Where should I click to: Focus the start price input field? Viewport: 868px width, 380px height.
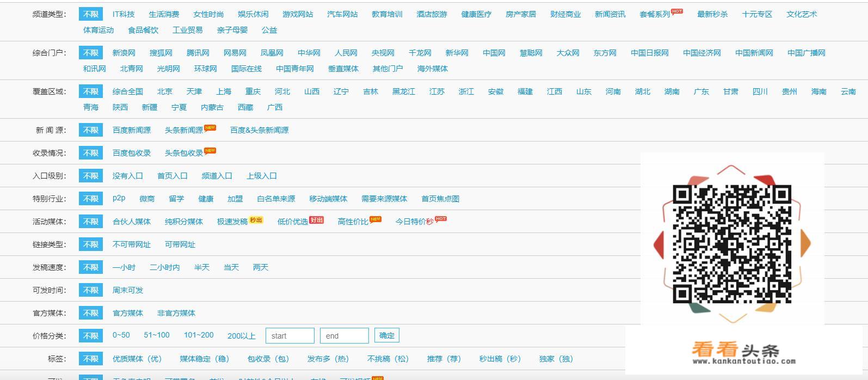(x=290, y=335)
